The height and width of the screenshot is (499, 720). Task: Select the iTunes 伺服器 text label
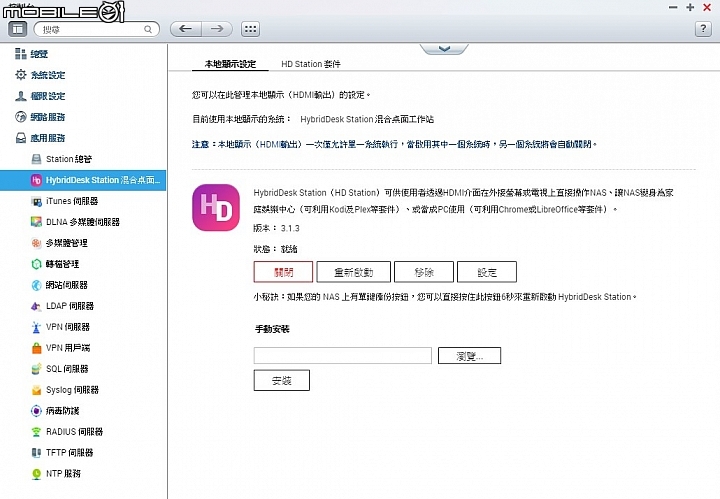tap(72, 201)
